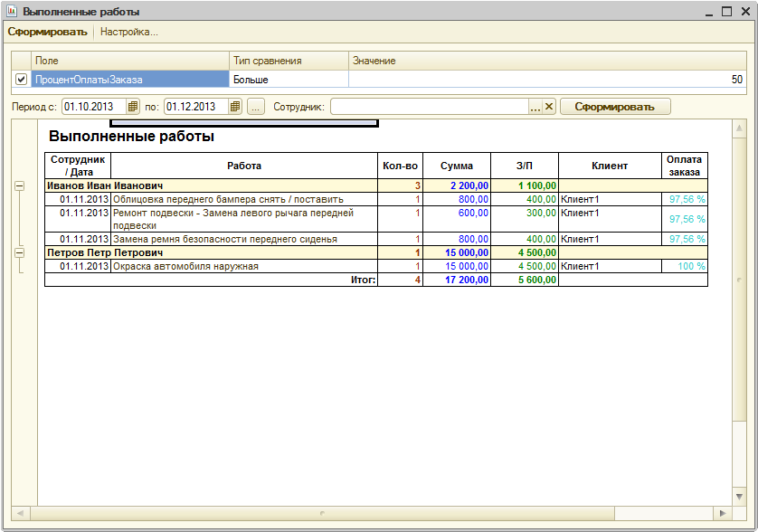Viewport: 758px width, 532px height.
Task: Clear the Сотрудник field with X button
Action: coord(548,107)
